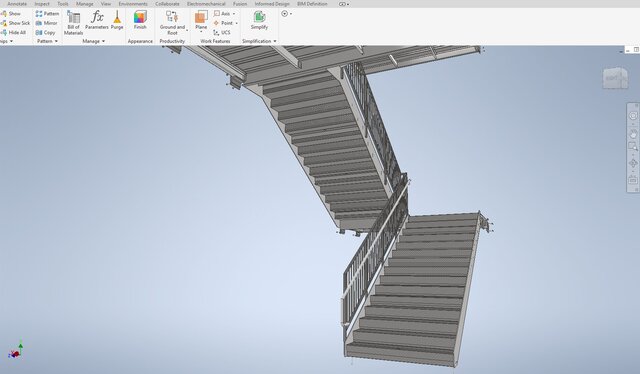Expand the Simplification panel dropdown
The width and height of the screenshot is (640, 374).
coord(275,41)
